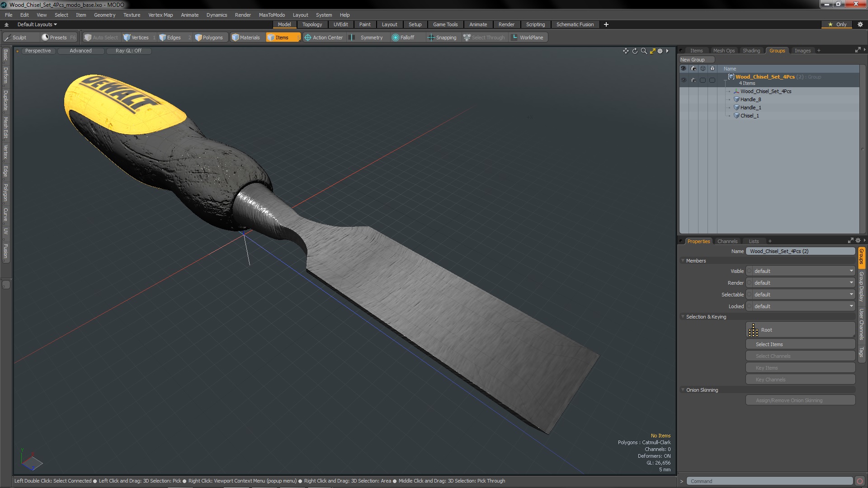The width and height of the screenshot is (868, 488).
Task: Click the locator icon of Wood_Chisel_Set_4Pcs item
Action: point(736,91)
